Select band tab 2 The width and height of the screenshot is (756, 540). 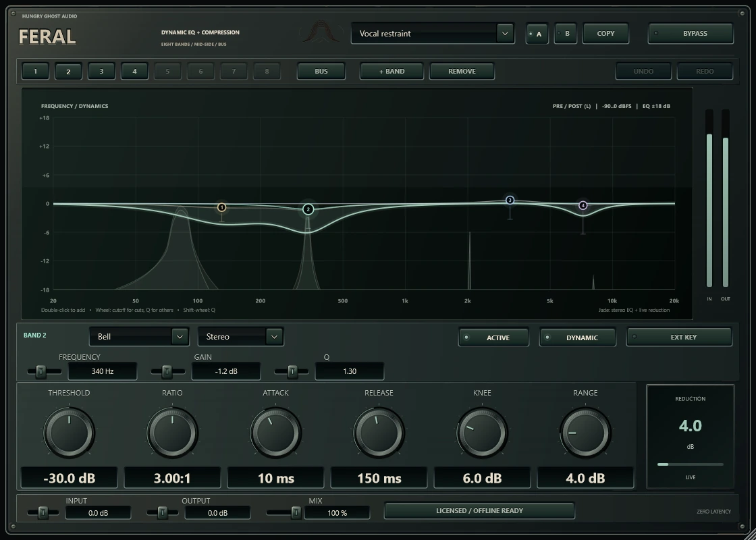[68, 72]
